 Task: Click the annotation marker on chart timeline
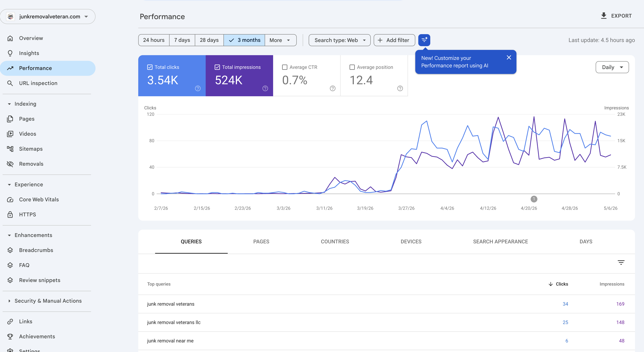pyautogui.click(x=534, y=199)
